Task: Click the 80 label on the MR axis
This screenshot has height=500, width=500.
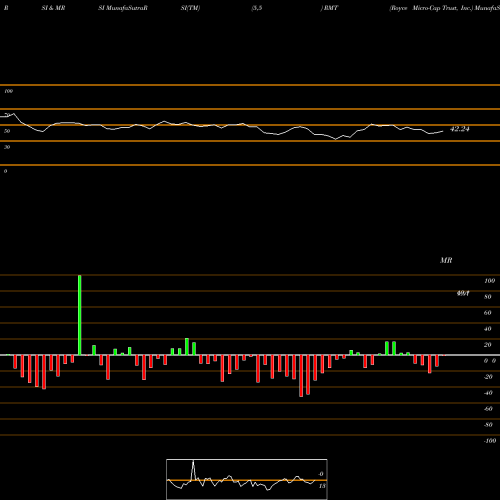Action: [x=488, y=297]
